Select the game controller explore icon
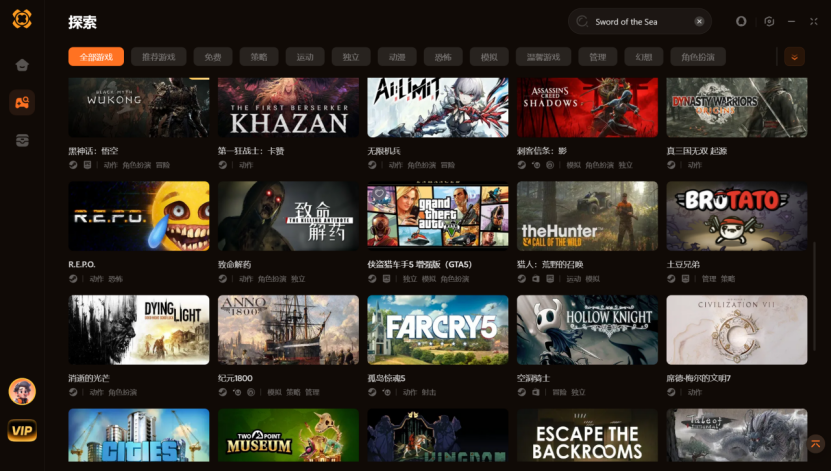Screen dimensions: 831x471 pyautogui.click(x=22, y=102)
